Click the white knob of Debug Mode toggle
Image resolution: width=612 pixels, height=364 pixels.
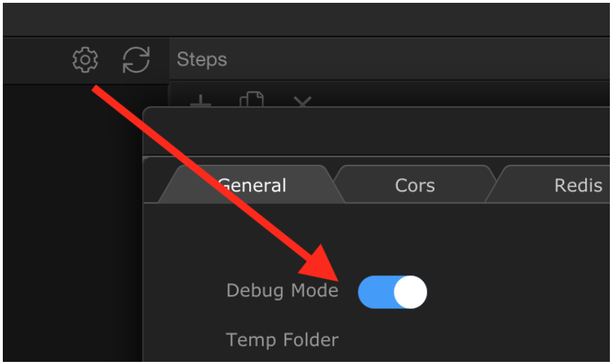410,291
